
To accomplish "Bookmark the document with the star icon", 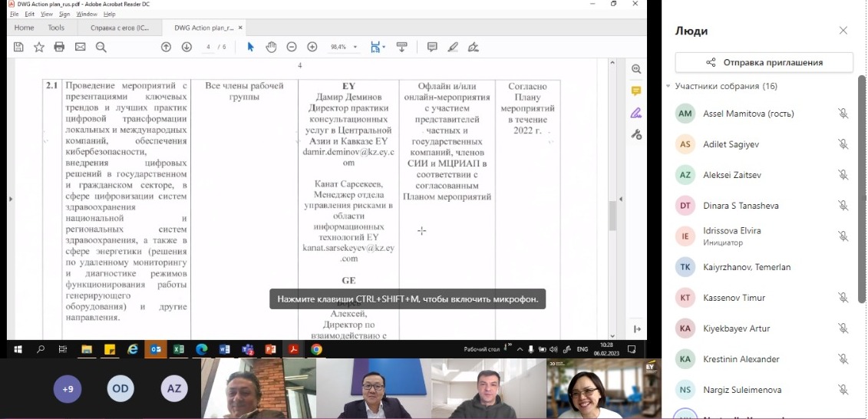I will tap(38, 47).
